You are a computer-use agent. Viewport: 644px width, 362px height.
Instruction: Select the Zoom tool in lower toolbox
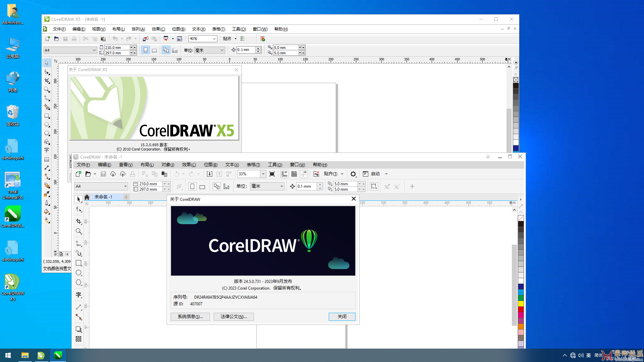click(78, 231)
